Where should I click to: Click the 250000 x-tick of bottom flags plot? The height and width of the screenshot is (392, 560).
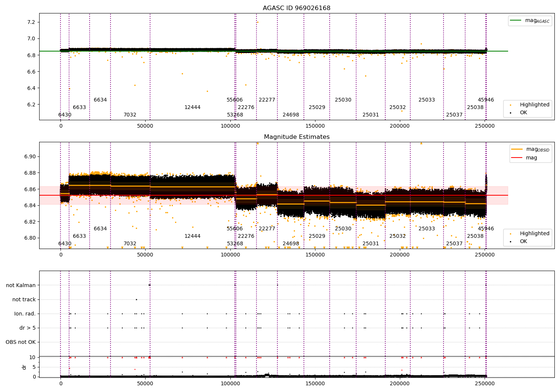[485, 383]
